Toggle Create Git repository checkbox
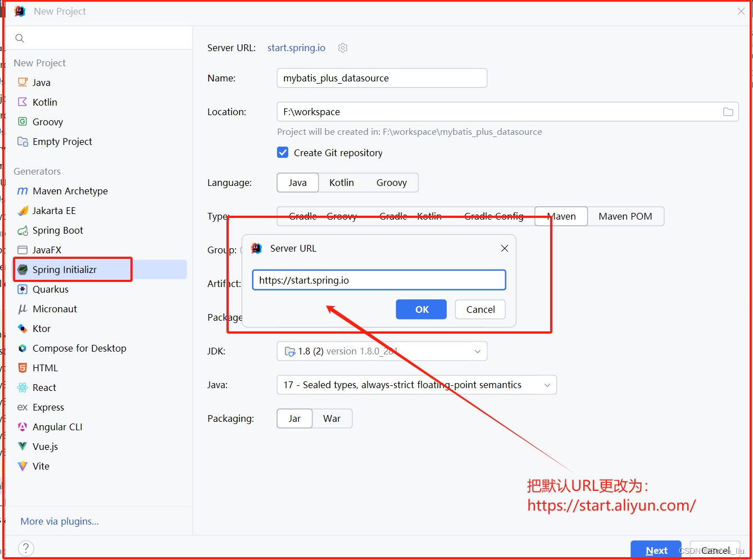Screen dimensions: 753x560 [x=283, y=152]
